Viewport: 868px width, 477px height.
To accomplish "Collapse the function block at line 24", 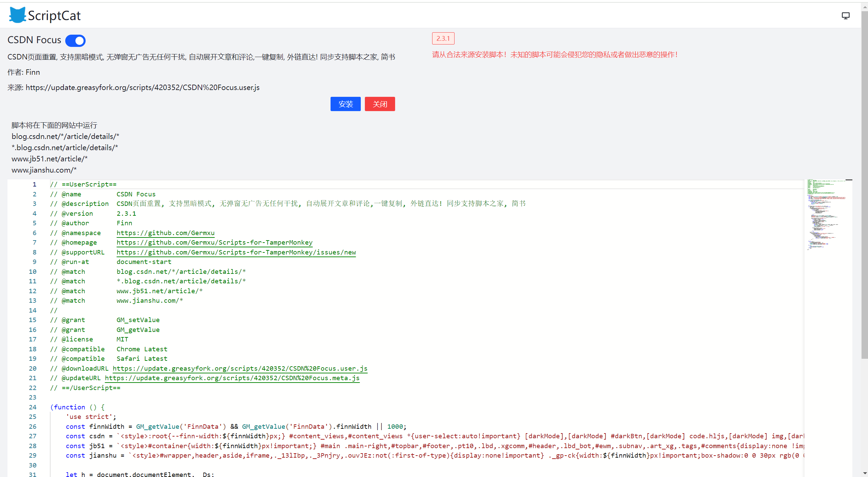I will click(44, 407).
